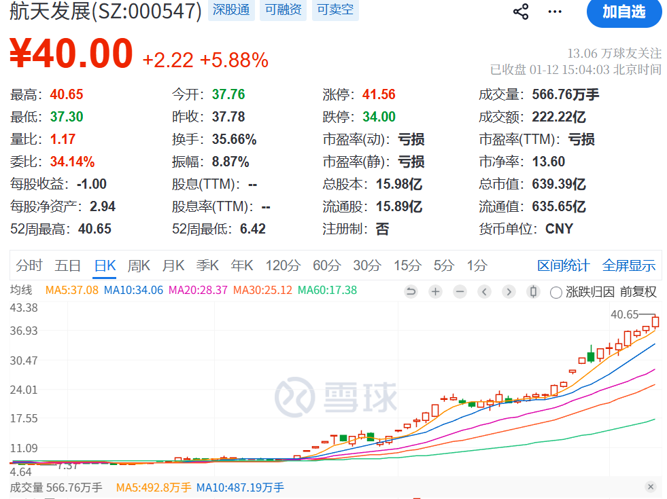This screenshot has width=667, height=499.
Task: Select the 周K weekly chart tab
Action: (138, 265)
